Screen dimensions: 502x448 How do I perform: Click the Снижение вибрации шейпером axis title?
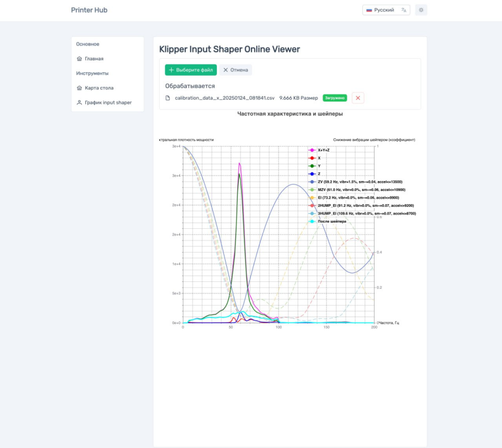[374, 140]
